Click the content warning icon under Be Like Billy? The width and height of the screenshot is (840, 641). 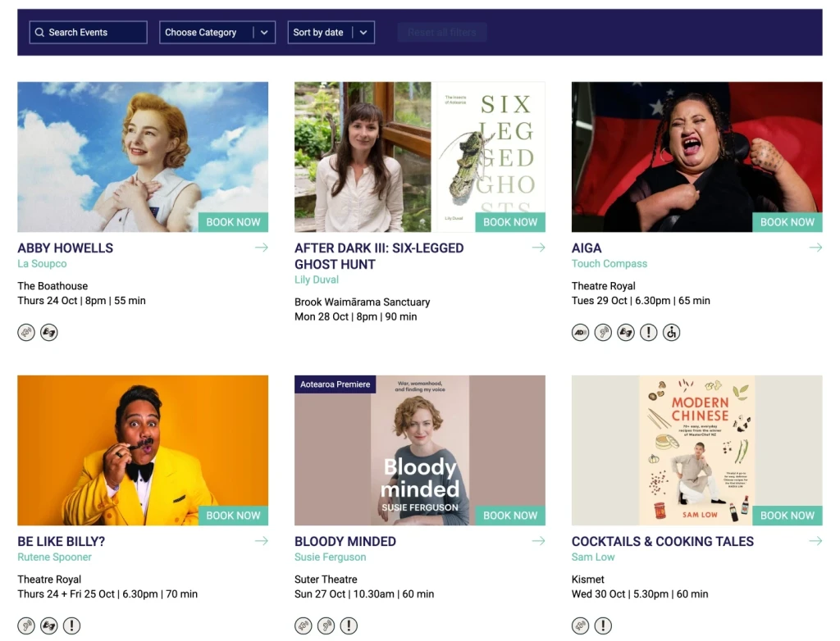point(72,626)
